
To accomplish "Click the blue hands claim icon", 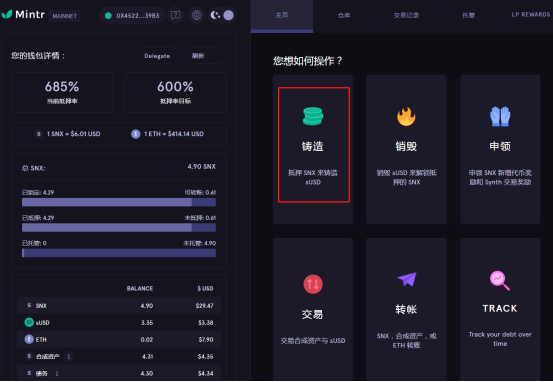I will click(x=500, y=116).
